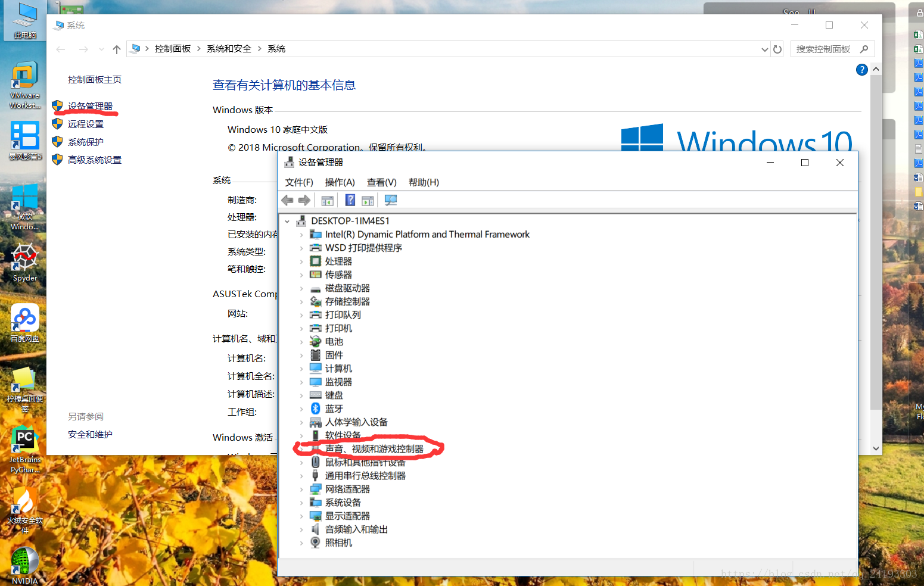Click the 蓝牙 Bluetooth icon
The height and width of the screenshot is (586, 924).
[316, 409]
